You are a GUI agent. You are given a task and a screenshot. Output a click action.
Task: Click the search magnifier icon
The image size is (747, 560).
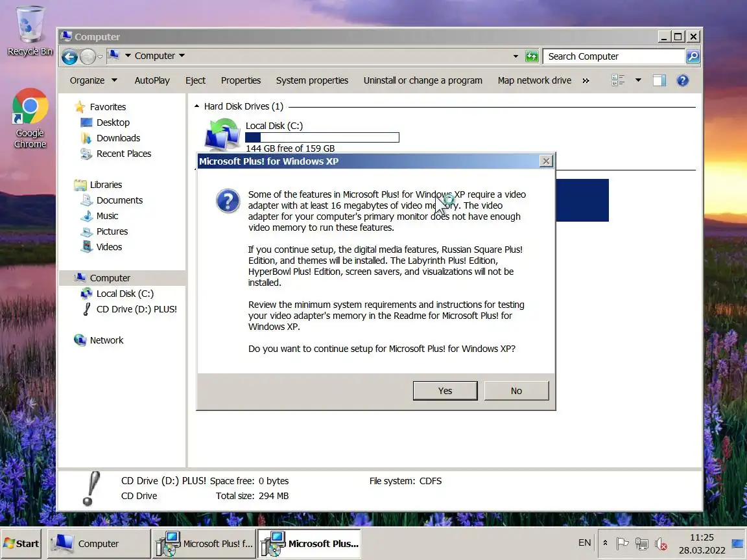(x=693, y=56)
